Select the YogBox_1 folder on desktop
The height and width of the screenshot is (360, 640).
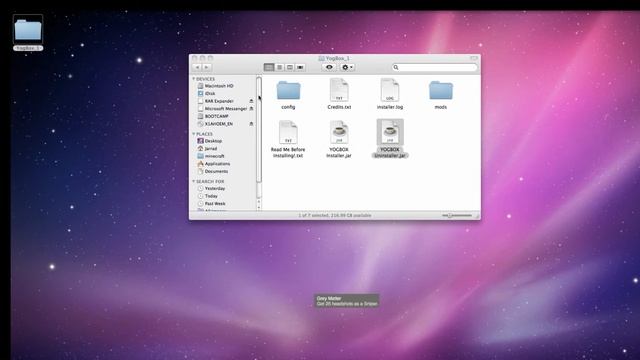28,29
